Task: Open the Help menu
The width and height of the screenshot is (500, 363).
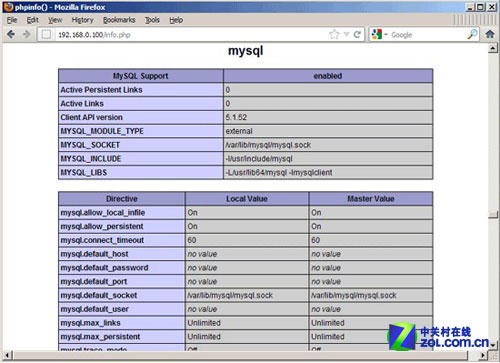Action: coord(176,20)
